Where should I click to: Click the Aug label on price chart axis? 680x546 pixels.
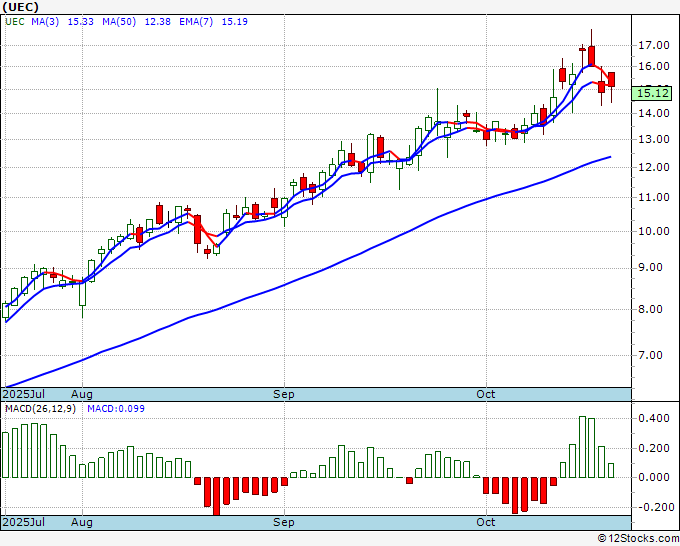click(x=82, y=394)
